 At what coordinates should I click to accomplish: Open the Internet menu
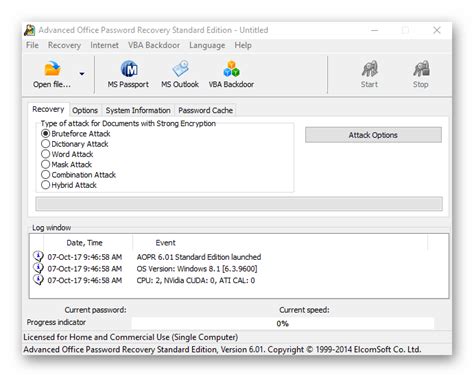tap(104, 45)
